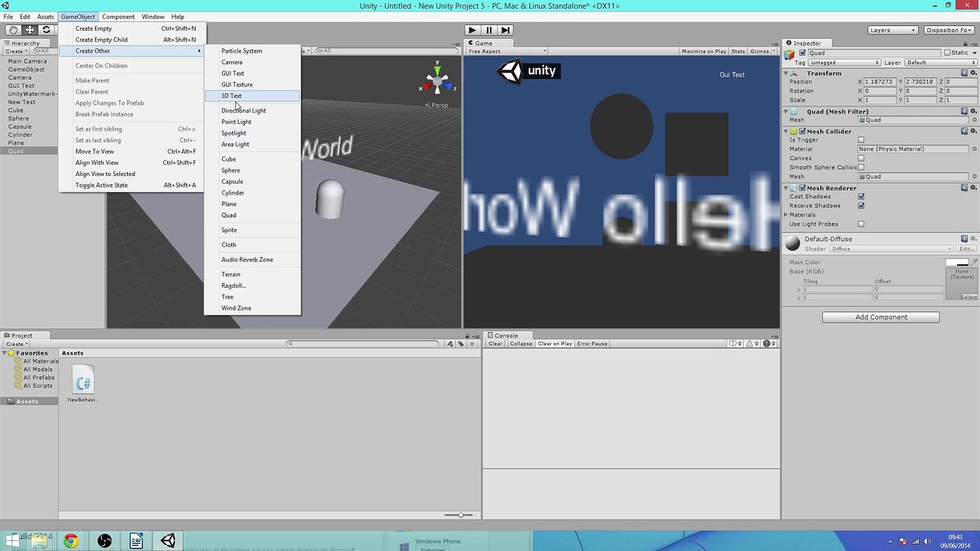Open the Disposition layout dropdown
The height and width of the screenshot is (551, 980).
(x=949, y=30)
